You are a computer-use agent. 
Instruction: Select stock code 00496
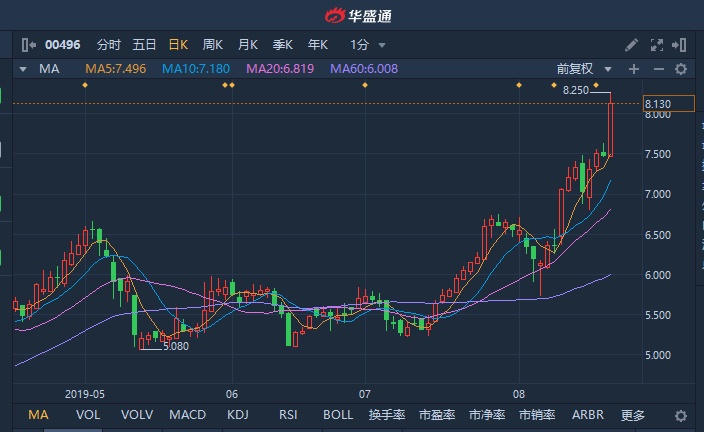[x=62, y=45]
